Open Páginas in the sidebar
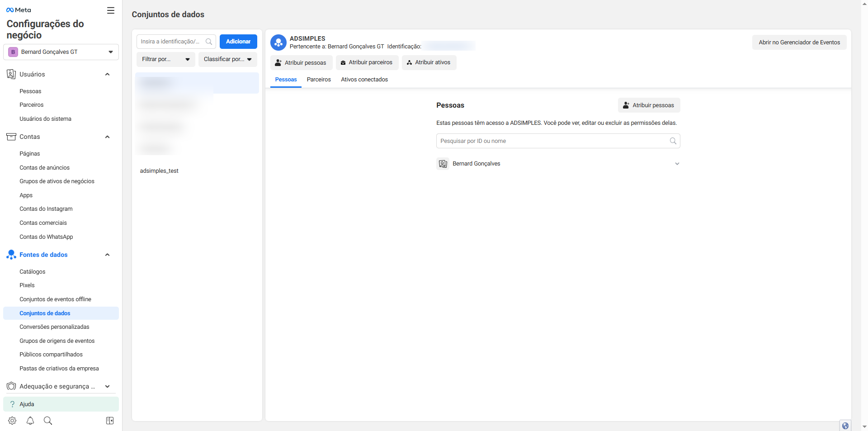Screen dimensions: 868x431 30,154
